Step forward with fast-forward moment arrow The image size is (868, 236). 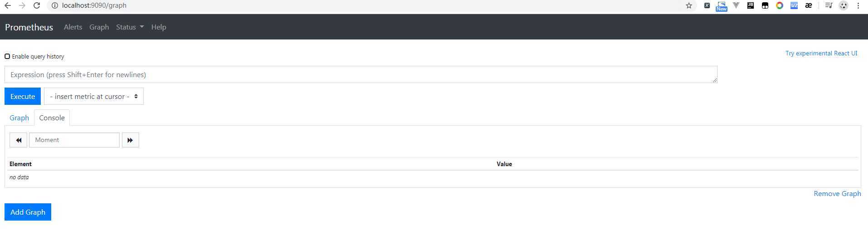pyautogui.click(x=130, y=140)
